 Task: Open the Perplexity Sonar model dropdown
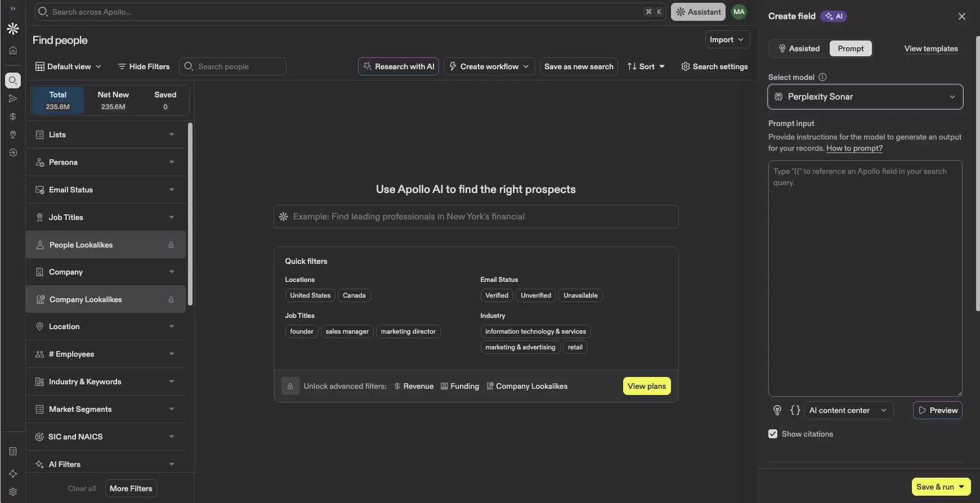[x=865, y=97]
